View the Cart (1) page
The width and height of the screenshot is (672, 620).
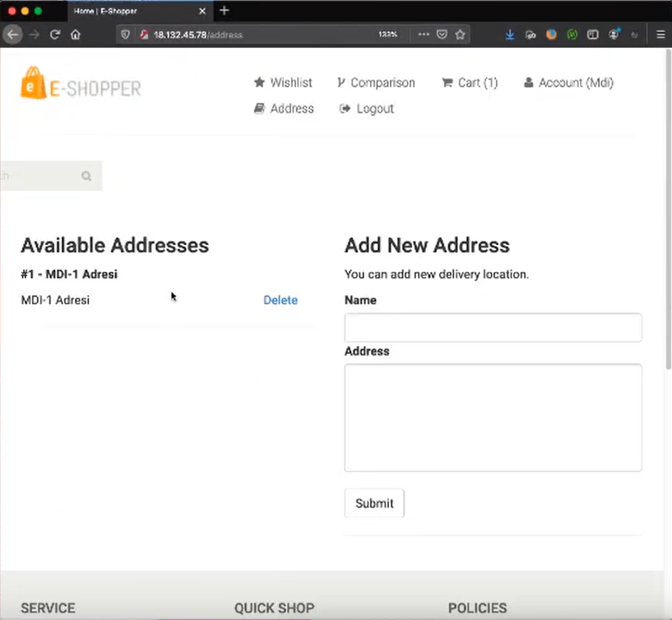(x=470, y=82)
